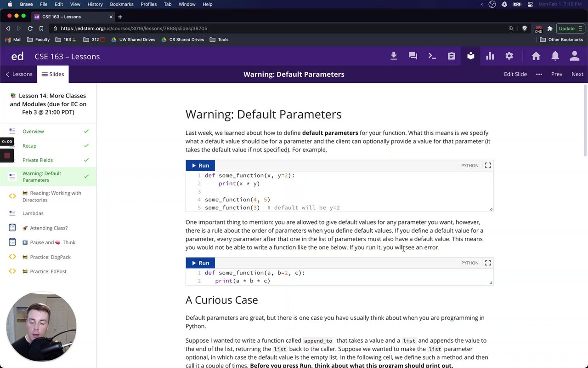Run the first Python code cell
The height and width of the screenshot is (368, 588).
click(x=200, y=166)
